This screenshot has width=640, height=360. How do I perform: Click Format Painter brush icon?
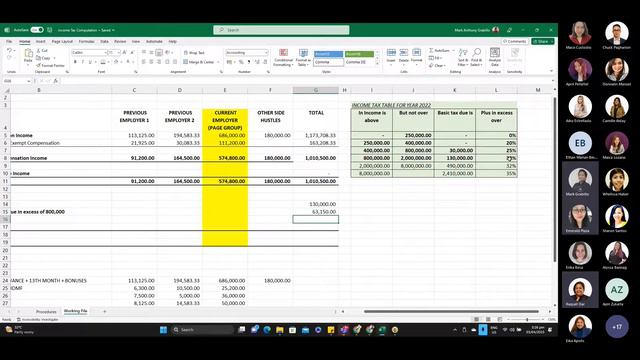pos(38,65)
